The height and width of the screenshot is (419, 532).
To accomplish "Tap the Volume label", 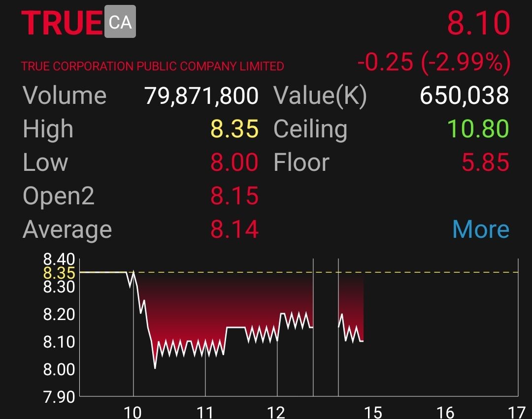I will click(65, 95).
